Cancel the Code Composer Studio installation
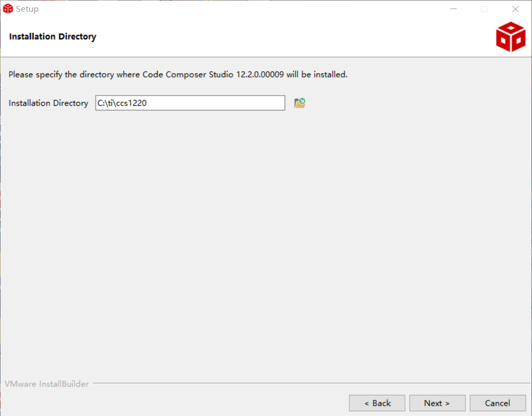Image resolution: width=532 pixels, height=416 pixels. point(497,403)
